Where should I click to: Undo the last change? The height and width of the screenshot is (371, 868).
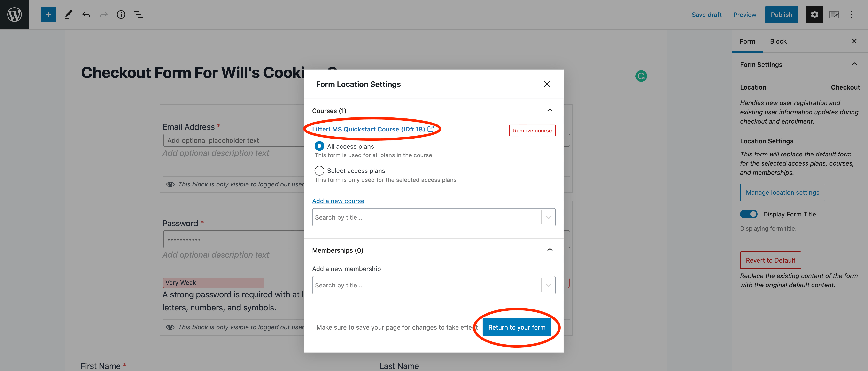tap(86, 15)
